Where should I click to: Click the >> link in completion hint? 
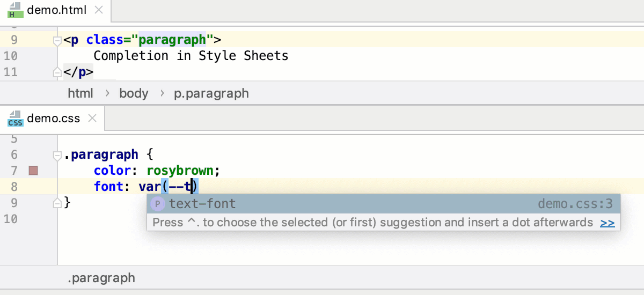pyautogui.click(x=608, y=223)
